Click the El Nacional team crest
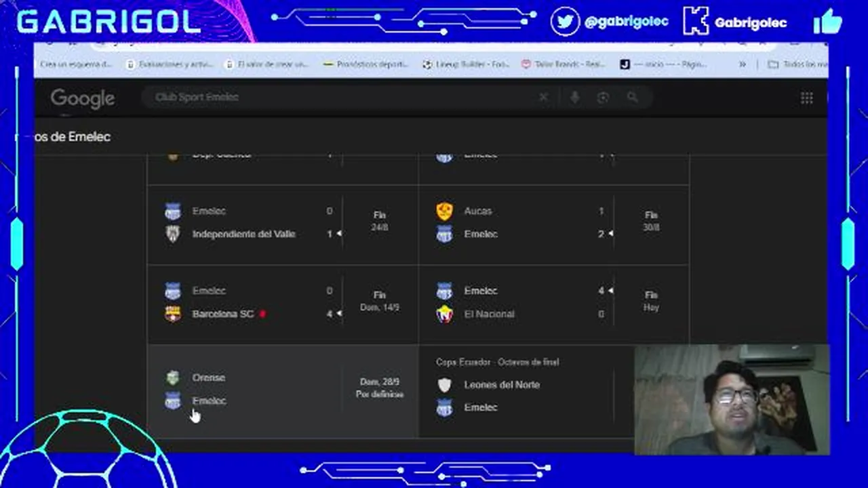 [x=444, y=314]
